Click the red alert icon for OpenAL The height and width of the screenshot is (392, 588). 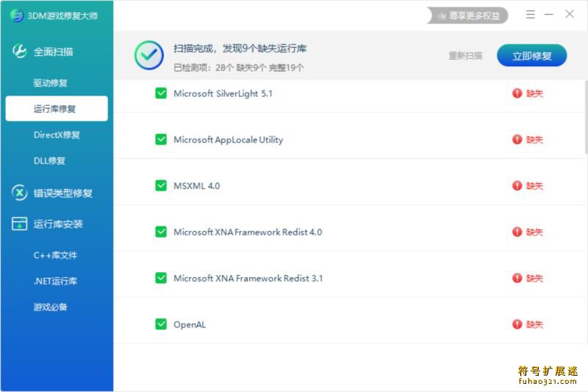517,324
